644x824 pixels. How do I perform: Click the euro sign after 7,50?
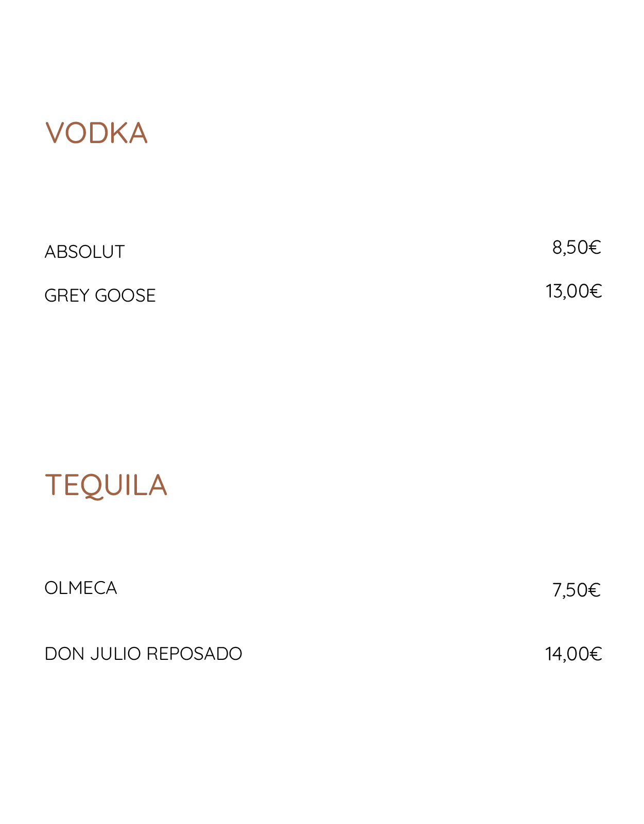click(x=595, y=590)
